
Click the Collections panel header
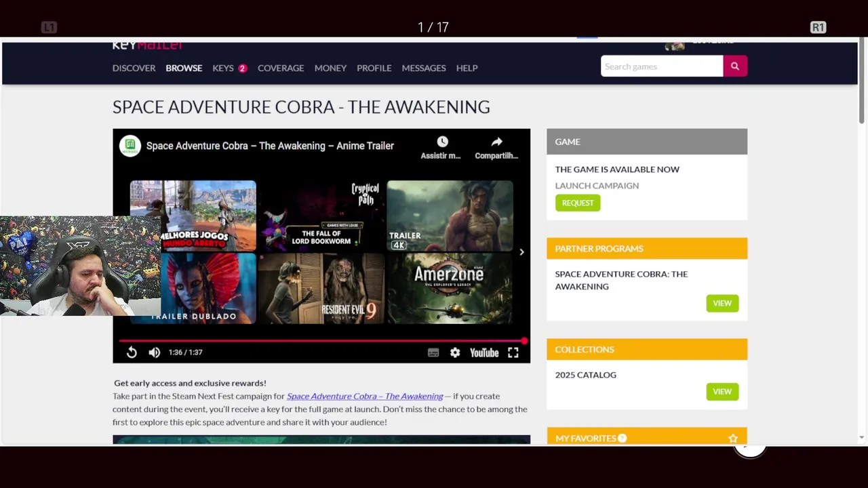pos(647,349)
